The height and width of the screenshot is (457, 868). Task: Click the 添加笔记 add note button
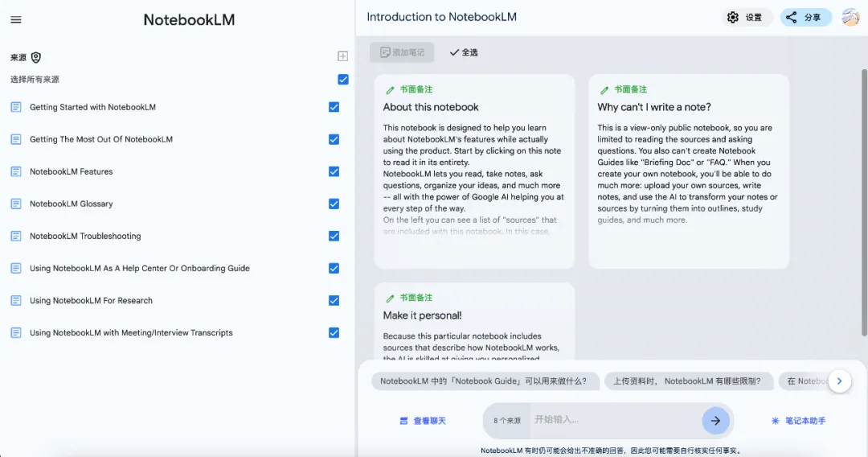(x=402, y=52)
